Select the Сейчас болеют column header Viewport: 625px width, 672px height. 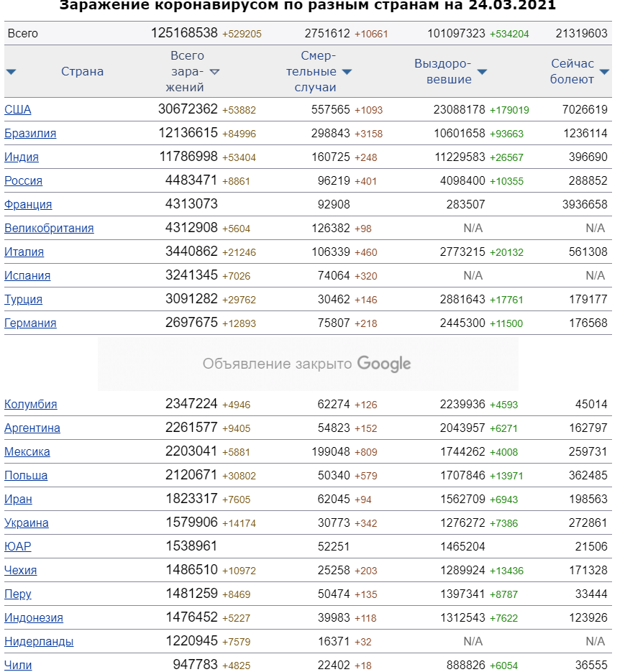[572, 72]
